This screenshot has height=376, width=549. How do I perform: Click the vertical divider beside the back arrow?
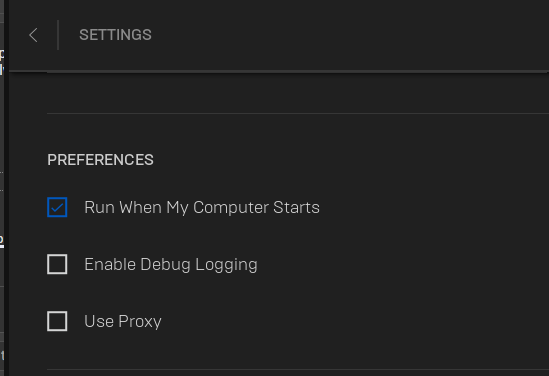(58, 35)
